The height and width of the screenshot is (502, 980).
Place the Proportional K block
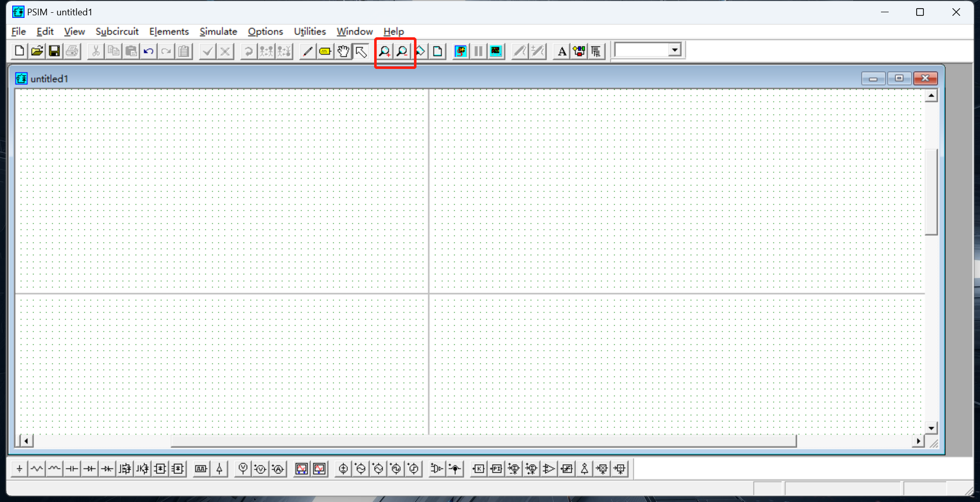(x=478, y=468)
